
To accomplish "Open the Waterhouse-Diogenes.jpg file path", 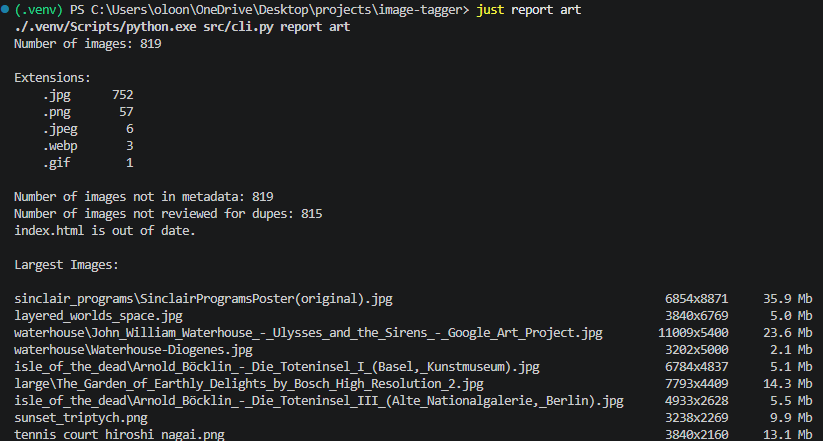I will point(133,350).
